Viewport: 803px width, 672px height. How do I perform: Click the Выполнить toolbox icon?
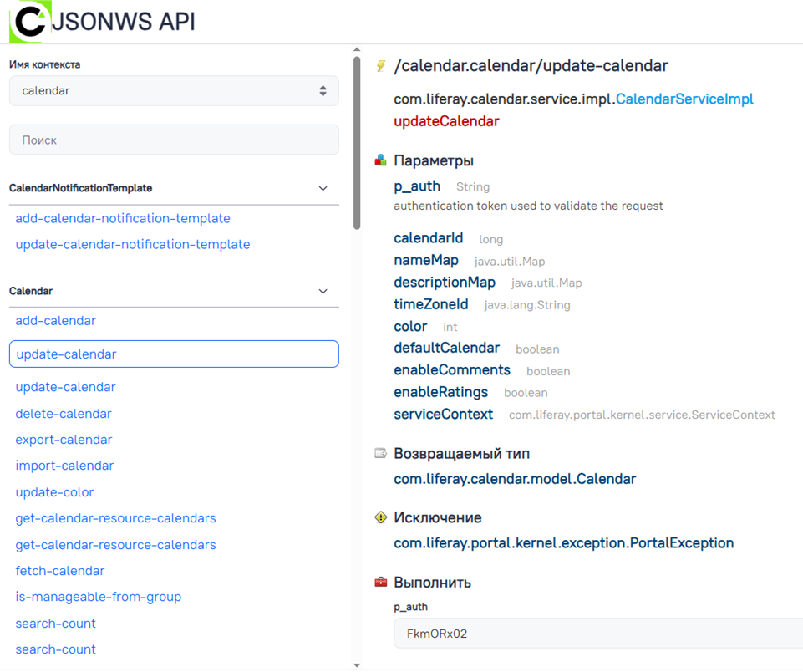[381, 582]
